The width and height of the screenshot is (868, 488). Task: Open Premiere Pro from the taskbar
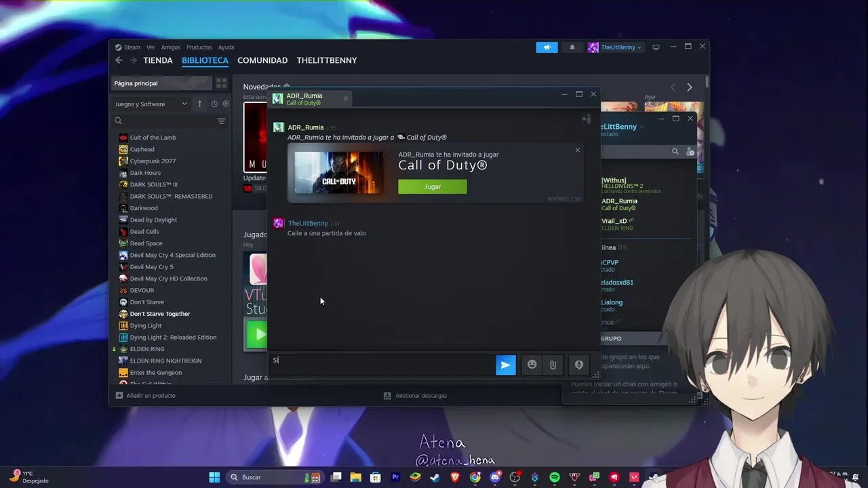395,477
